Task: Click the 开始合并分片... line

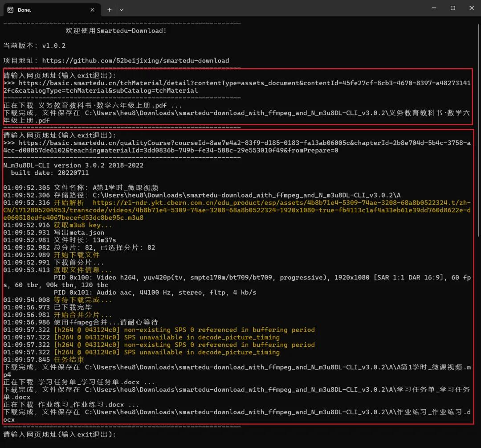Action: 57,315
